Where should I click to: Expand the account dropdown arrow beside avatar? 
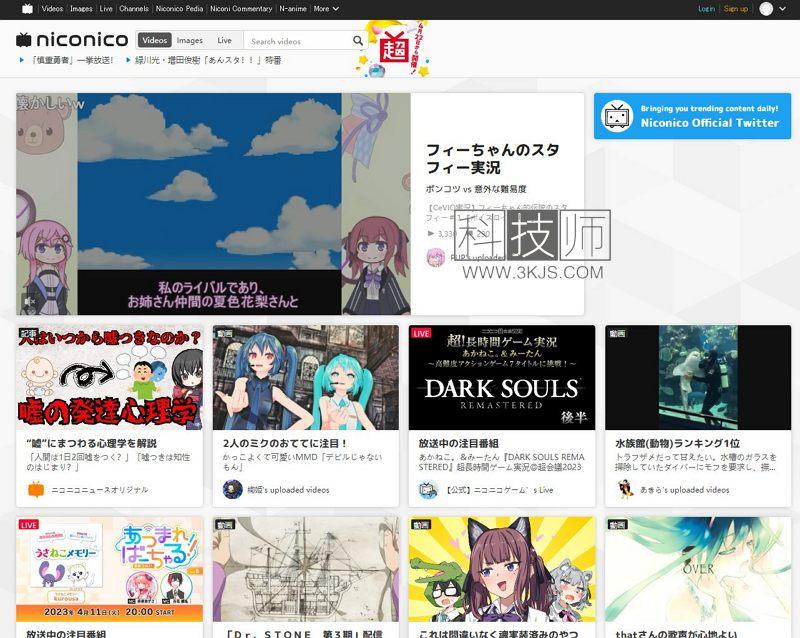[x=783, y=9]
